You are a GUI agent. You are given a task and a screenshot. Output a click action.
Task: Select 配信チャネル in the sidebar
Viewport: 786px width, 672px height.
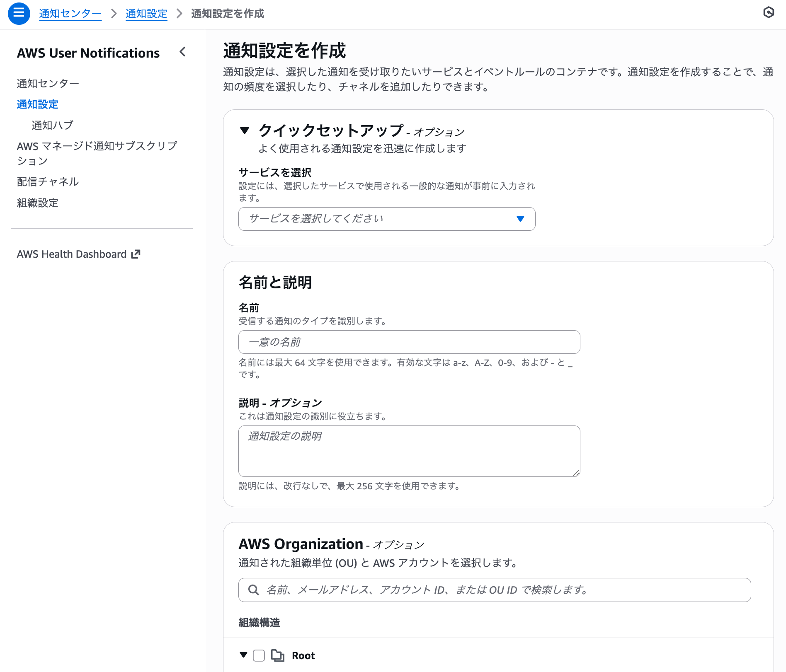point(47,181)
